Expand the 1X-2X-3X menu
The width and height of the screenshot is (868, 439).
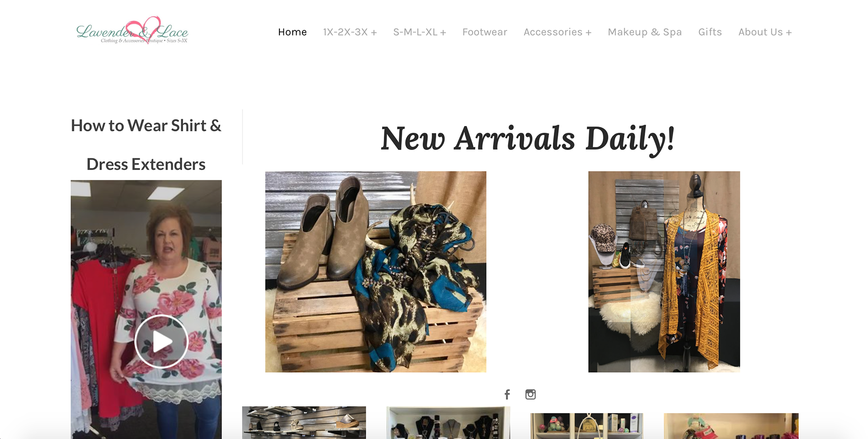pyautogui.click(x=349, y=32)
